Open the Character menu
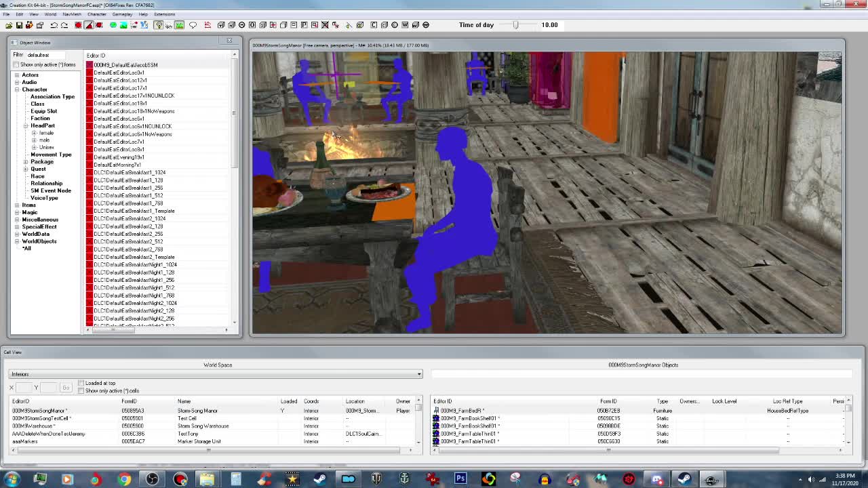This screenshot has height=488, width=868. (x=96, y=14)
